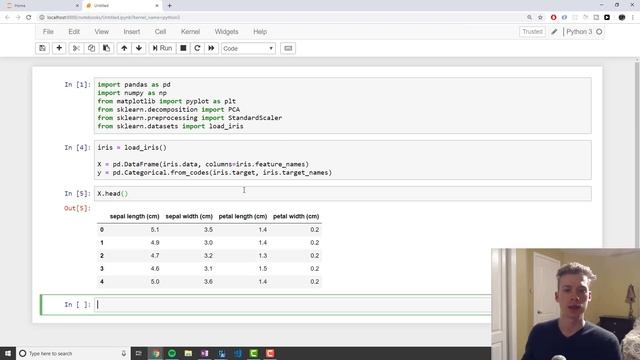Click the kernel idle circle indicator

[599, 31]
